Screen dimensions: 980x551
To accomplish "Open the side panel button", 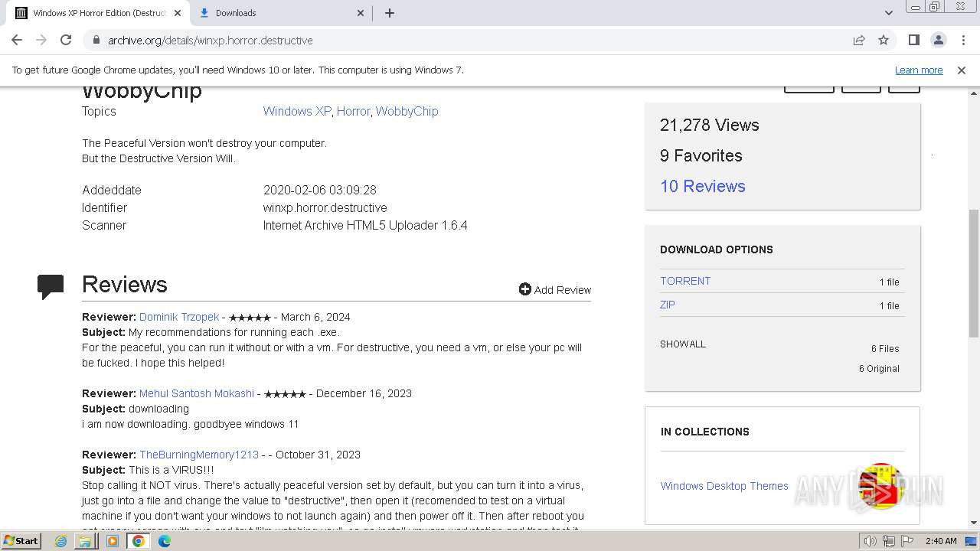I will 913,40.
